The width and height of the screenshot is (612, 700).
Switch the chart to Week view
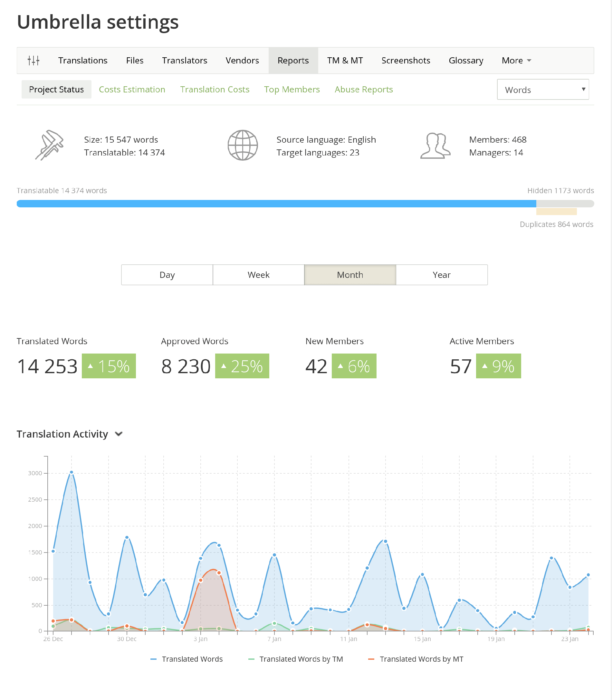(259, 275)
